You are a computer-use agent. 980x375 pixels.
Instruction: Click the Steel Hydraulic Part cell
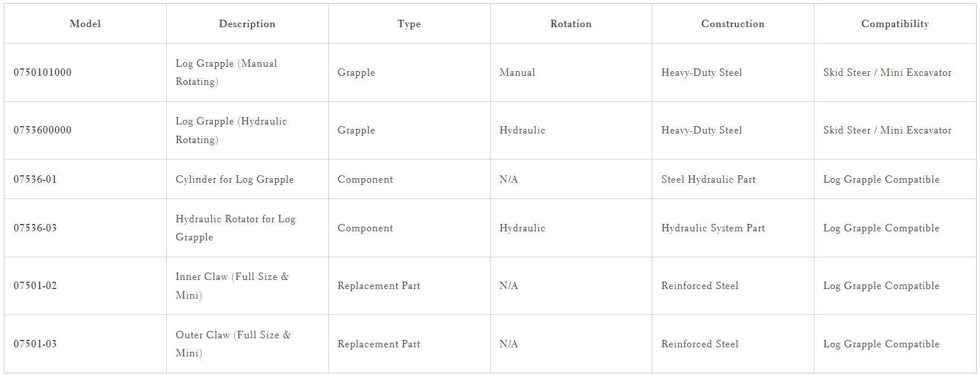click(708, 179)
